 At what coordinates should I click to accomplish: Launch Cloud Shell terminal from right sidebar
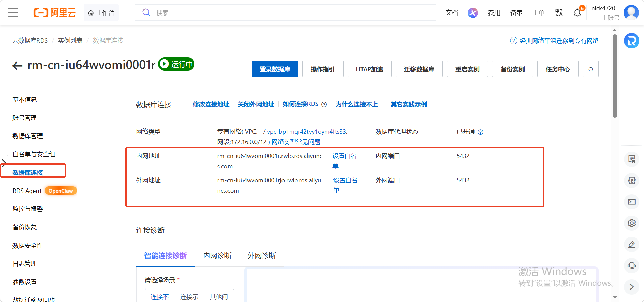pos(632,202)
